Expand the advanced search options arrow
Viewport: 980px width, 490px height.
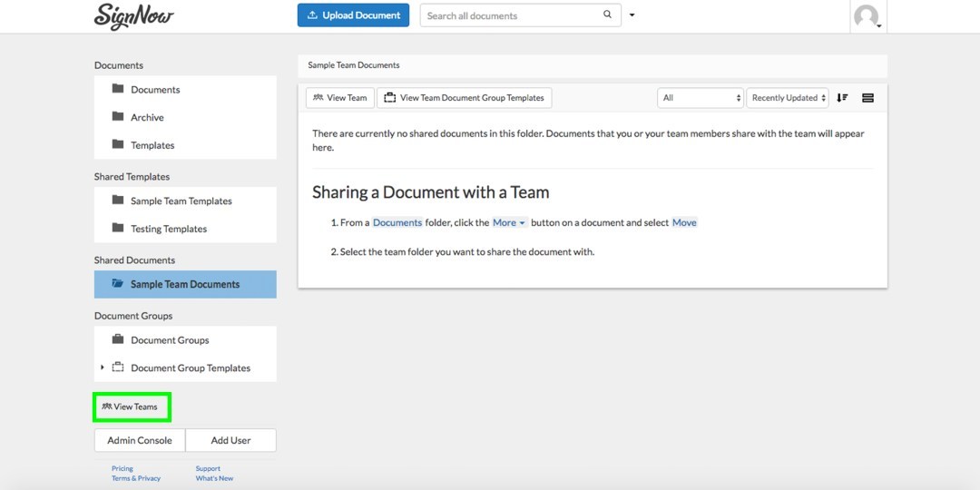point(632,15)
